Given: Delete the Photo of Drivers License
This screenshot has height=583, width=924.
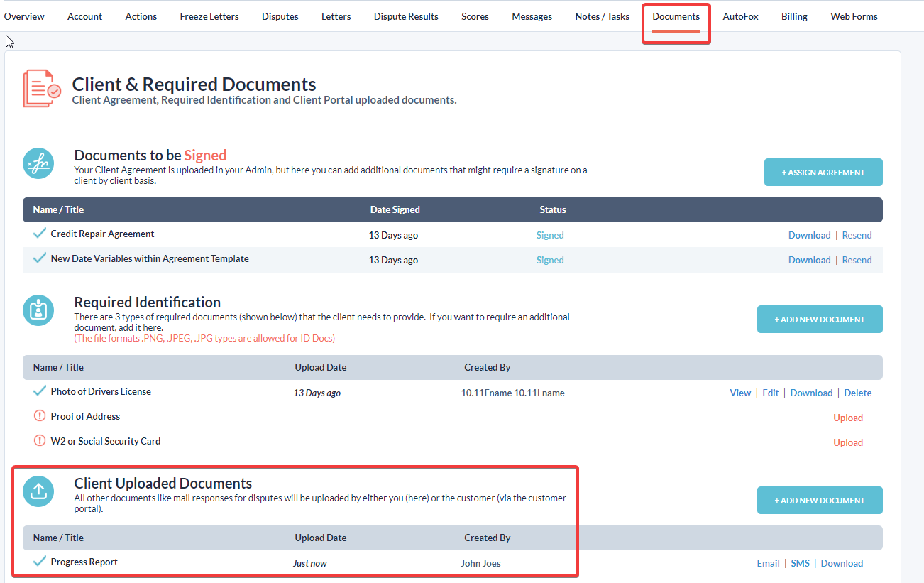Looking at the screenshot, I should (858, 393).
